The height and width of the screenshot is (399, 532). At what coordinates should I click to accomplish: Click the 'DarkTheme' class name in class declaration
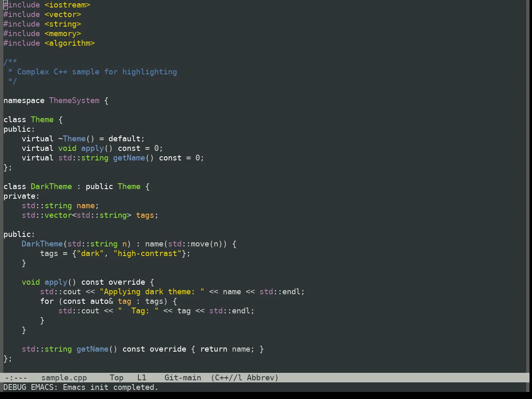(52, 187)
